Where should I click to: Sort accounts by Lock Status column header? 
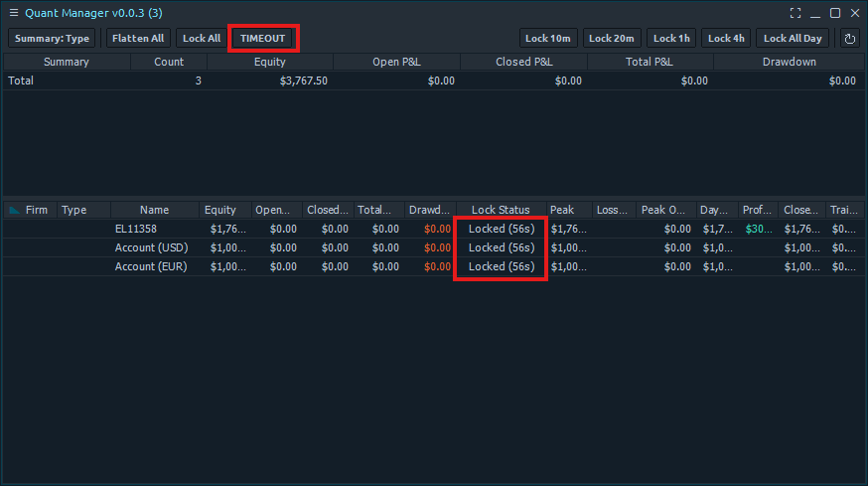click(501, 210)
